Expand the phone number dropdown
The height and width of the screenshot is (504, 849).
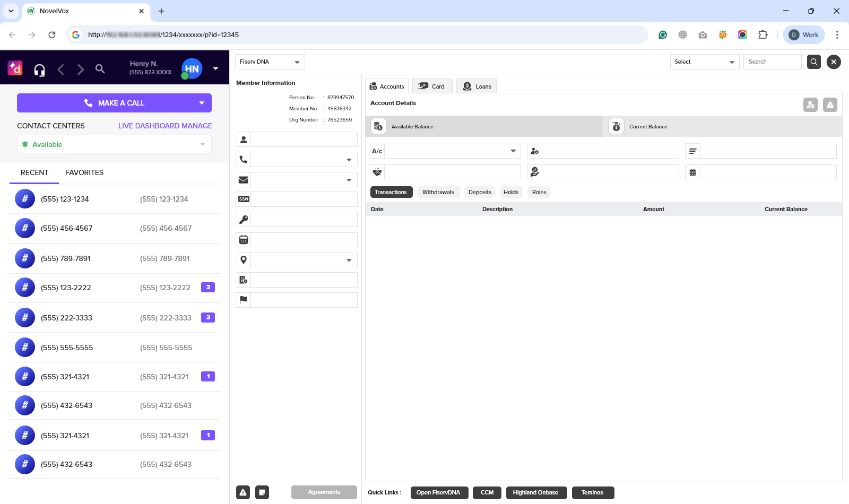(x=349, y=160)
